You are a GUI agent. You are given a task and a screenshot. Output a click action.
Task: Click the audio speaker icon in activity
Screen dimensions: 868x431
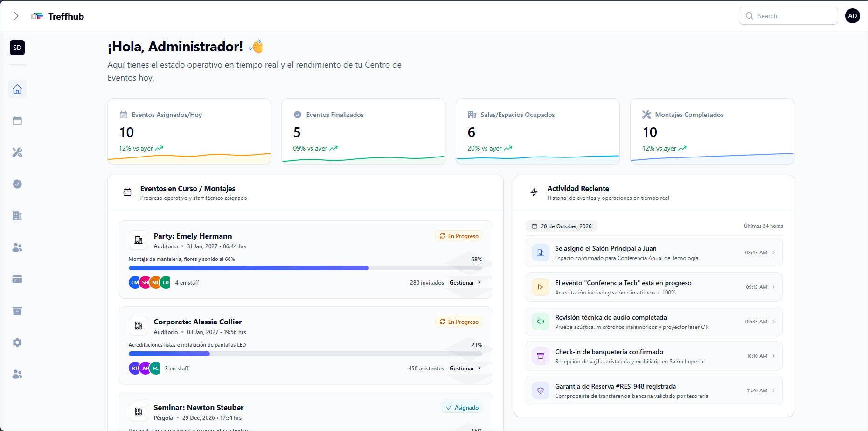[x=541, y=322]
